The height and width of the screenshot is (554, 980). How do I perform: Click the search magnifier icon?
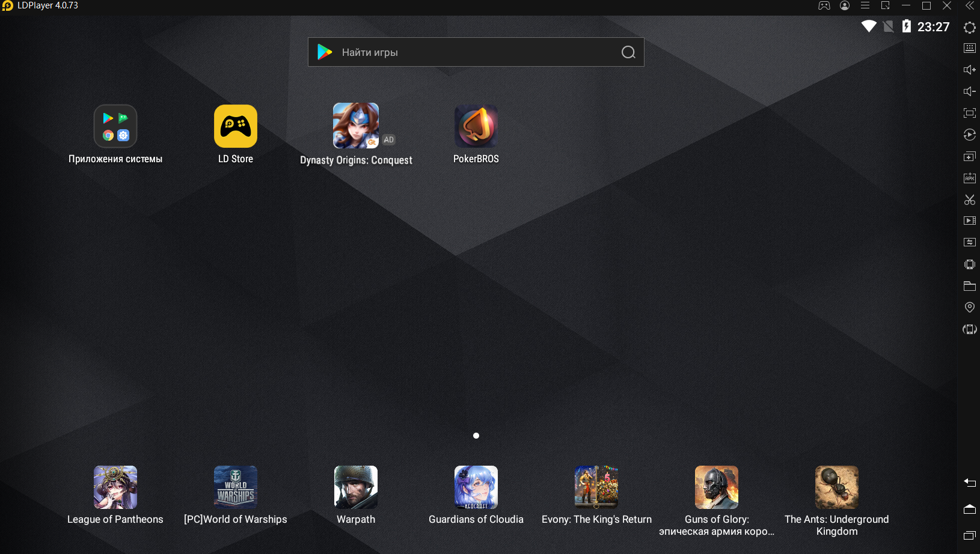pos(628,52)
